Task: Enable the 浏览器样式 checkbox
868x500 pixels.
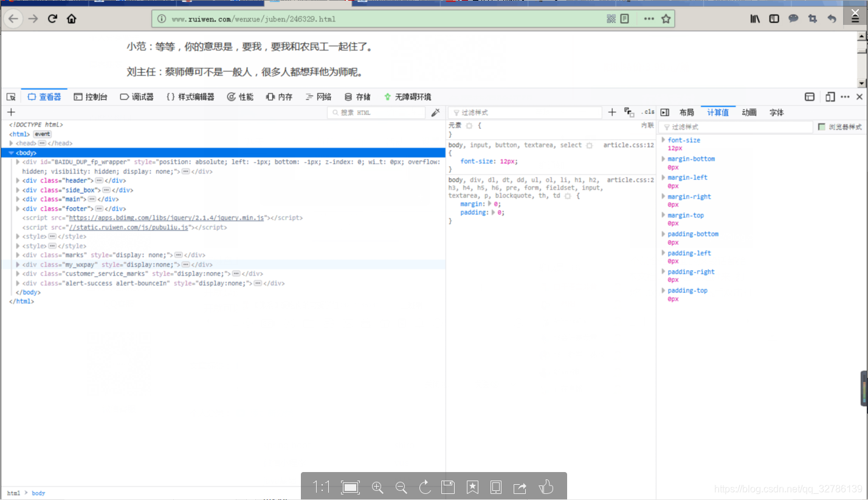Action: coord(821,127)
